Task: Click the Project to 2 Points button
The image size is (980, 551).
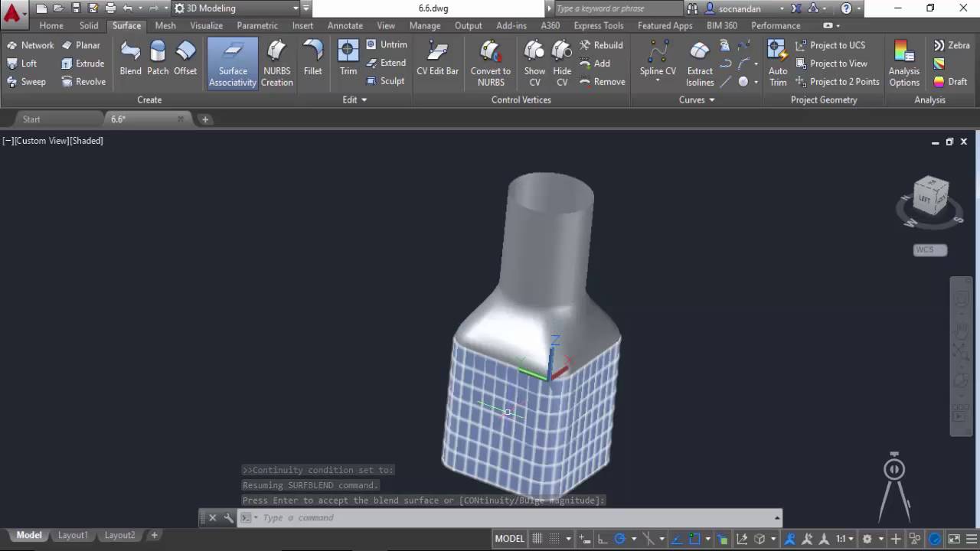Action: [837, 82]
